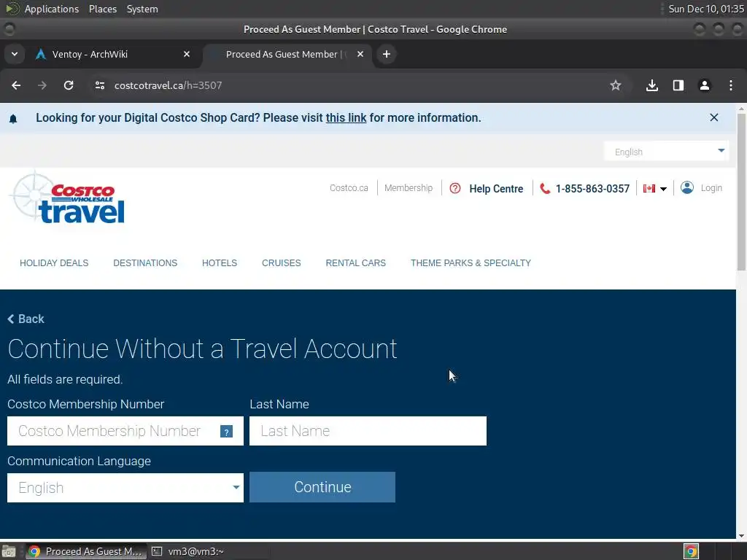
Task: Click the Help Centre question mark icon
Action: [x=455, y=188]
